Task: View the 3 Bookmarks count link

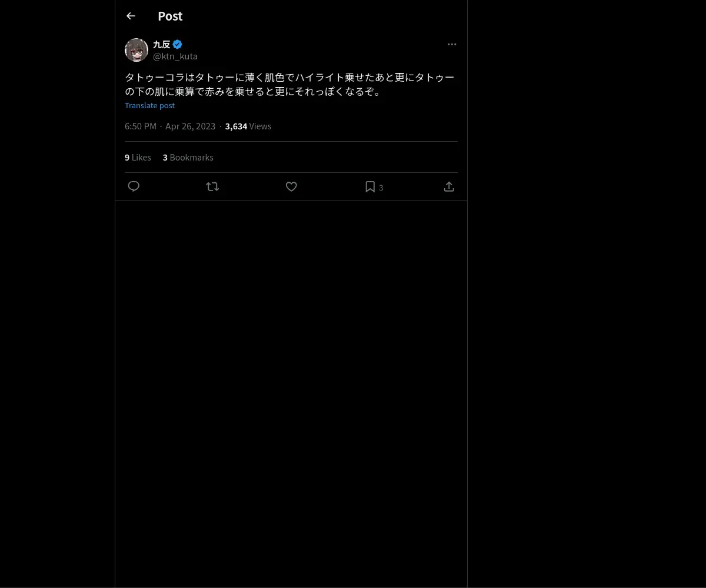Action: (188, 157)
